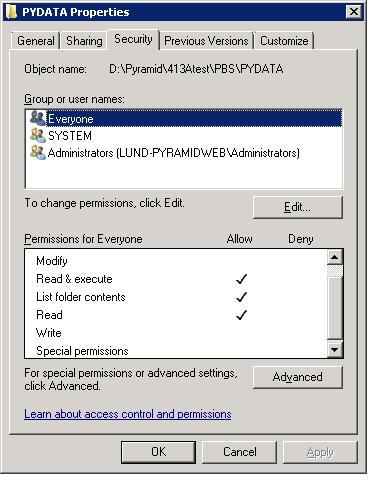
Task: Go to the Previous Versions tab
Action: point(206,41)
